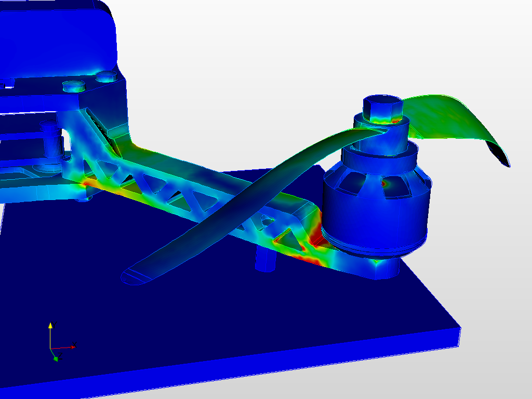Pick the standoff post beneath the truss arm
Image resolution: width=532 pixels, height=399 pixels.
tap(265, 260)
